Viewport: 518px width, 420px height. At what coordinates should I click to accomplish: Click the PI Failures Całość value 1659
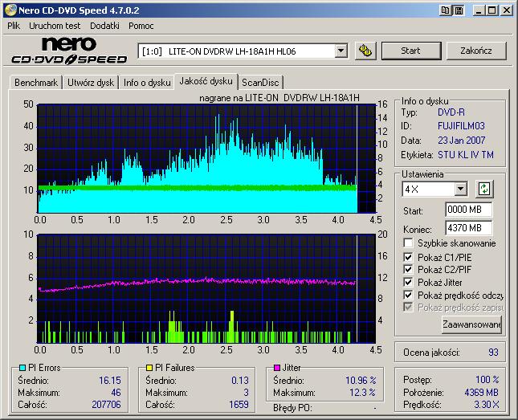[239, 405]
